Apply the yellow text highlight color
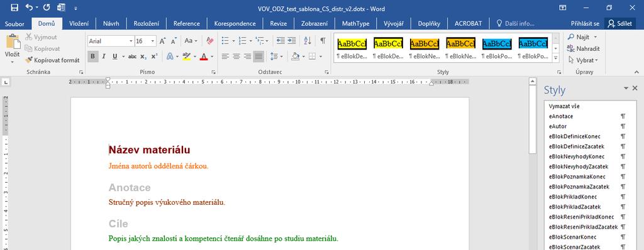The width and height of the screenshot is (644, 250). click(x=186, y=57)
